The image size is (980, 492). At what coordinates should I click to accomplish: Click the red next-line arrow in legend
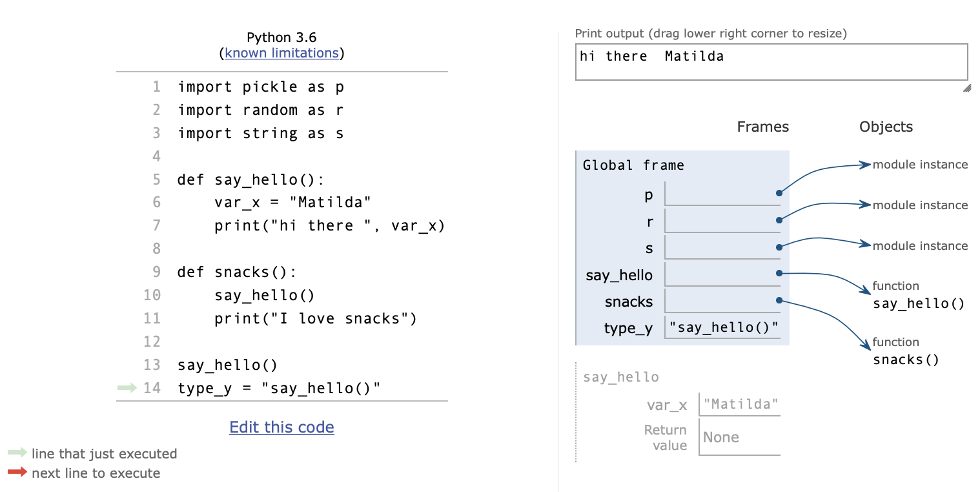(17, 473)
